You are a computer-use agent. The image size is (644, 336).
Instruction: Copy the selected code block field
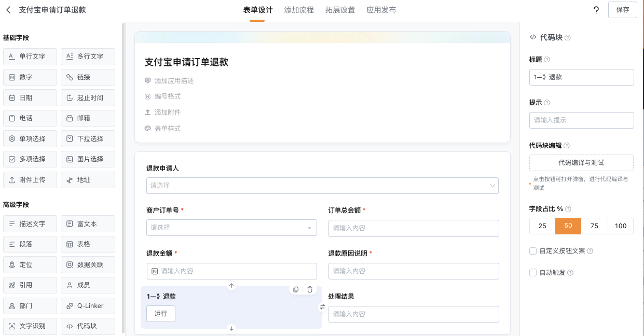296,289
